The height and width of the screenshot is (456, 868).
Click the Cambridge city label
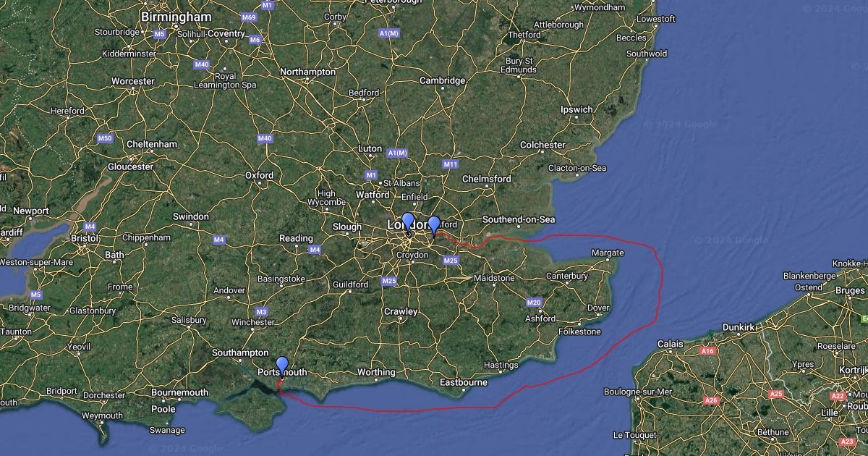[x=443, y=81]
